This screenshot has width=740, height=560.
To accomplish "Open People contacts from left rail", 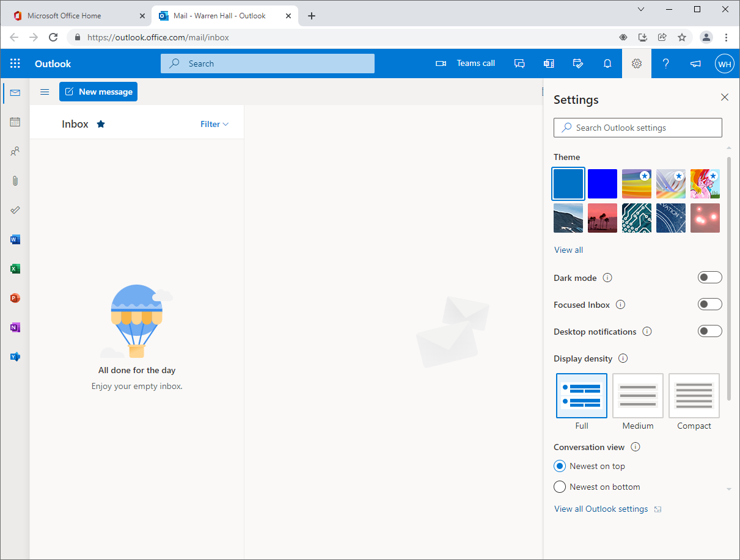I will [15, 151].
